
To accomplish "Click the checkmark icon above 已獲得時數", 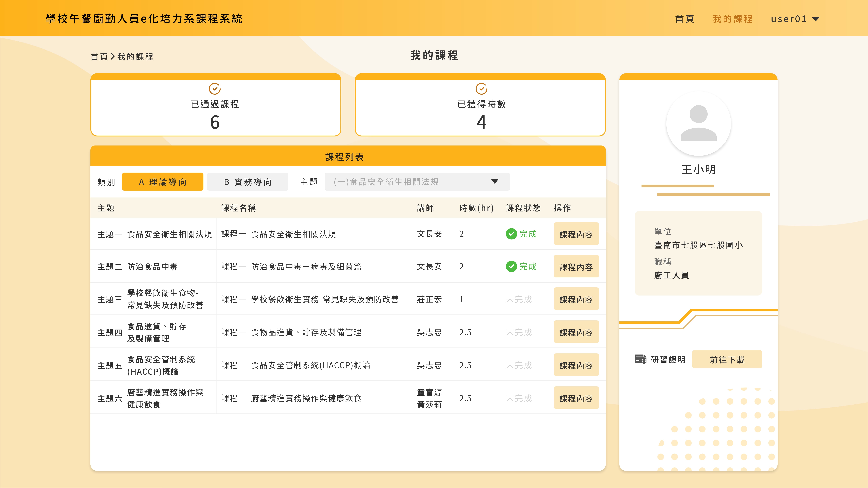I will click(x=481, y=89).
